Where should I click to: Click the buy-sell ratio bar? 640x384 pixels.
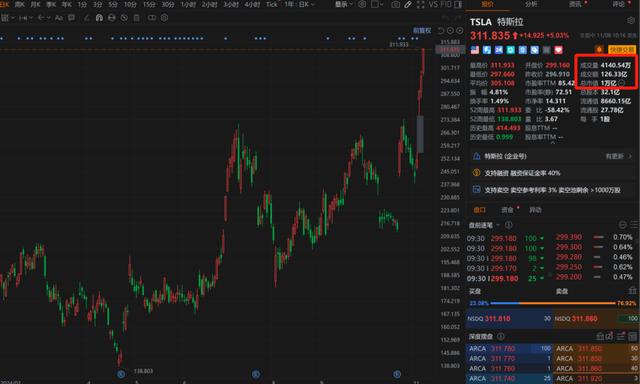click(x=553, y=303)
